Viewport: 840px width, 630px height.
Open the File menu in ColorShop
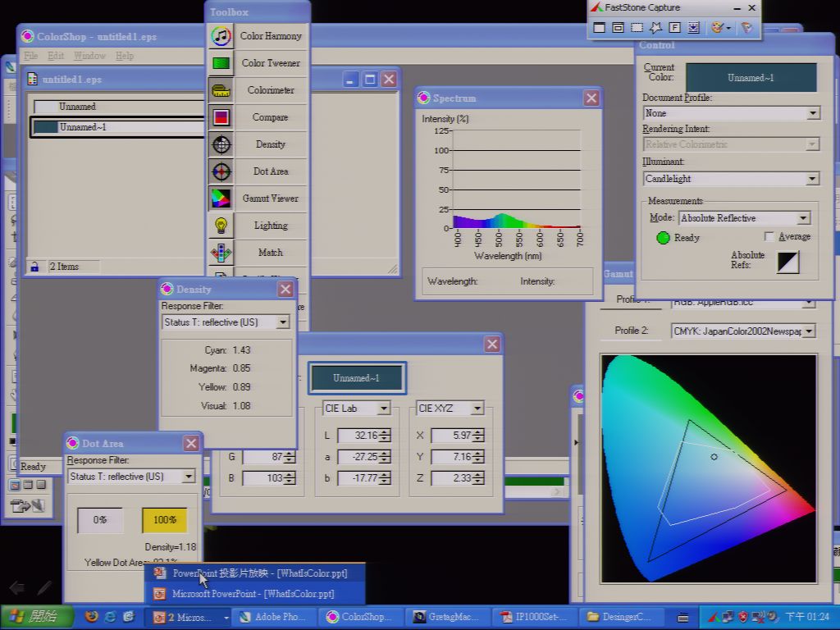(31, 56)
